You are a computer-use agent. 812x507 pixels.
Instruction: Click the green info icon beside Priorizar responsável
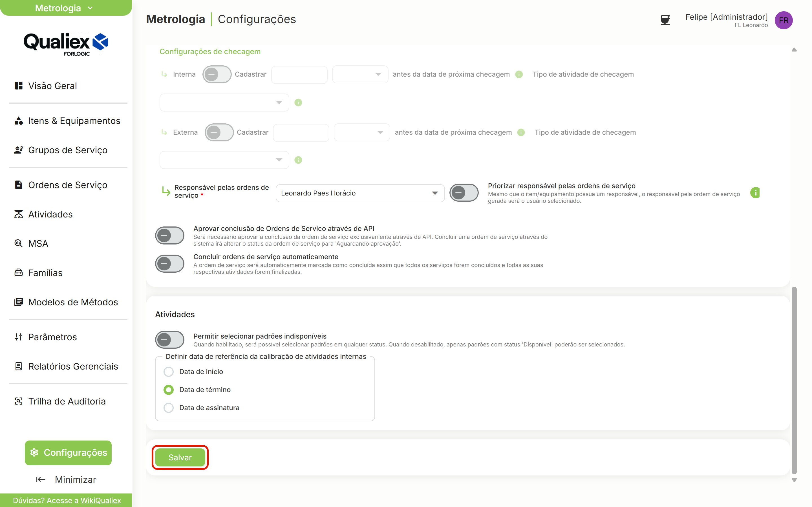pyautogui.click(x=755, y=193)
